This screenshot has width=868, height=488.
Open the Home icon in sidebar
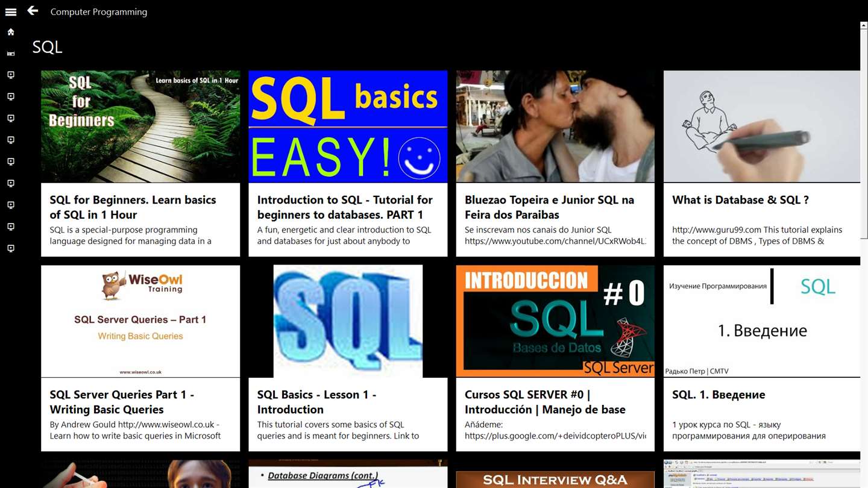coord(11,32)
